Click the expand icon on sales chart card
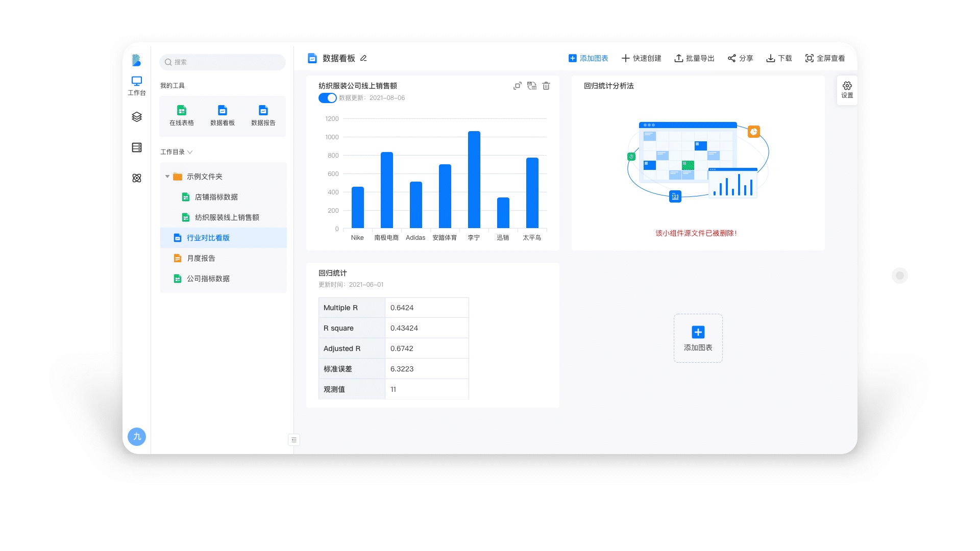Image resolution: width=980 pixels, height=551 pixels. [x=517, y=86]
